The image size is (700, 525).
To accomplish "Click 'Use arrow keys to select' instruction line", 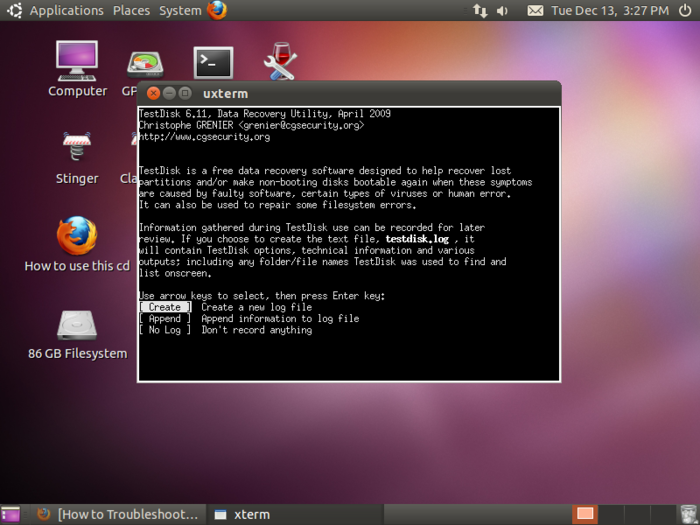I will (x=262, y=296).
